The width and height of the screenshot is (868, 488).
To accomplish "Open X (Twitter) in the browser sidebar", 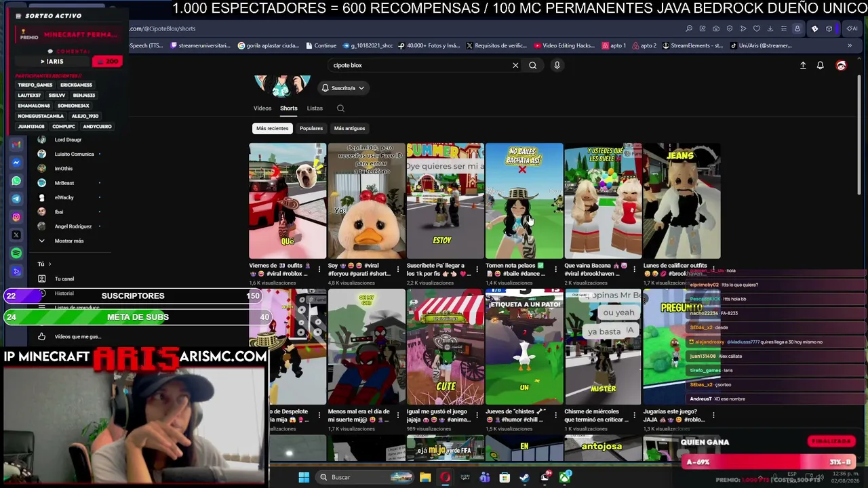I will pyautogui.click(x=17, y=235).
